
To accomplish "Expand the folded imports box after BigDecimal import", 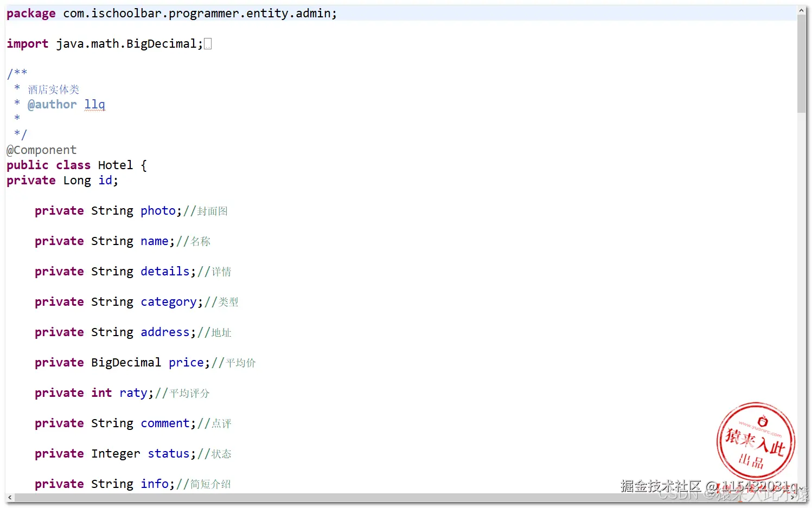I will (x=208, y=44).
